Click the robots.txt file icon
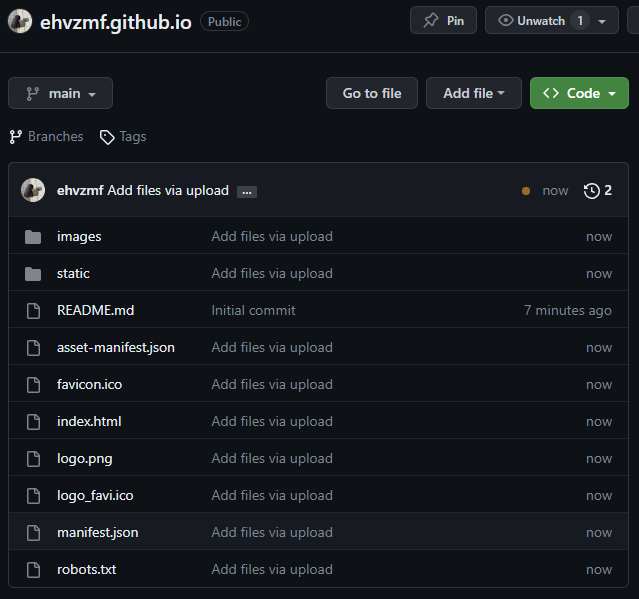The height and width of the screenshot is (599, 639). click(x=33, y=570)
